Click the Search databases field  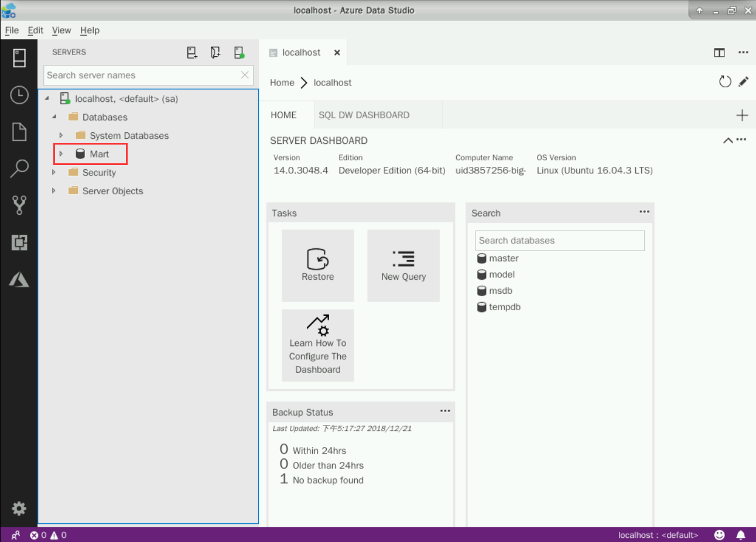(559, 241)
